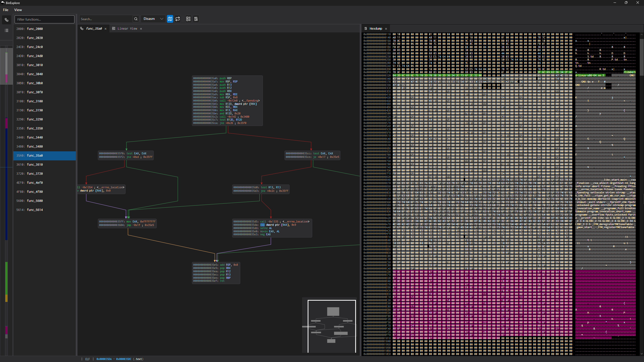This screenshot has height=362, width=644.
Task: Open the list view sidebar panel icon
Action: [x=7, y=30]
